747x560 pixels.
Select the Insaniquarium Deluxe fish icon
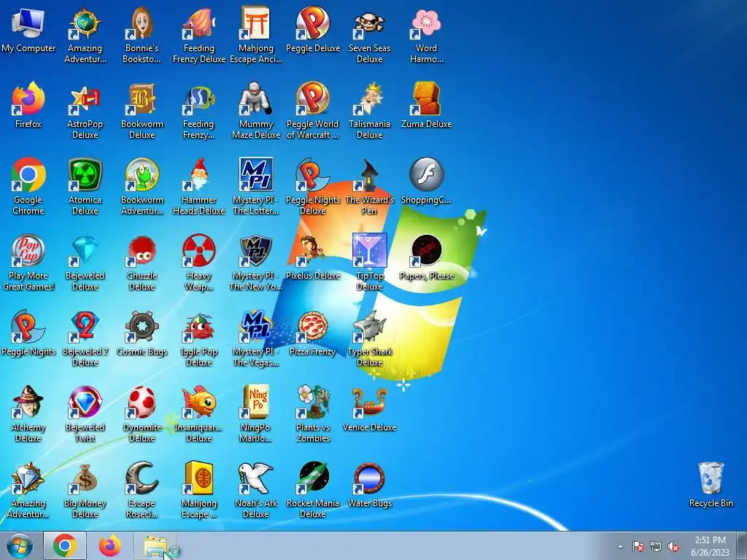pyautogui.click(x=198, y=413)
